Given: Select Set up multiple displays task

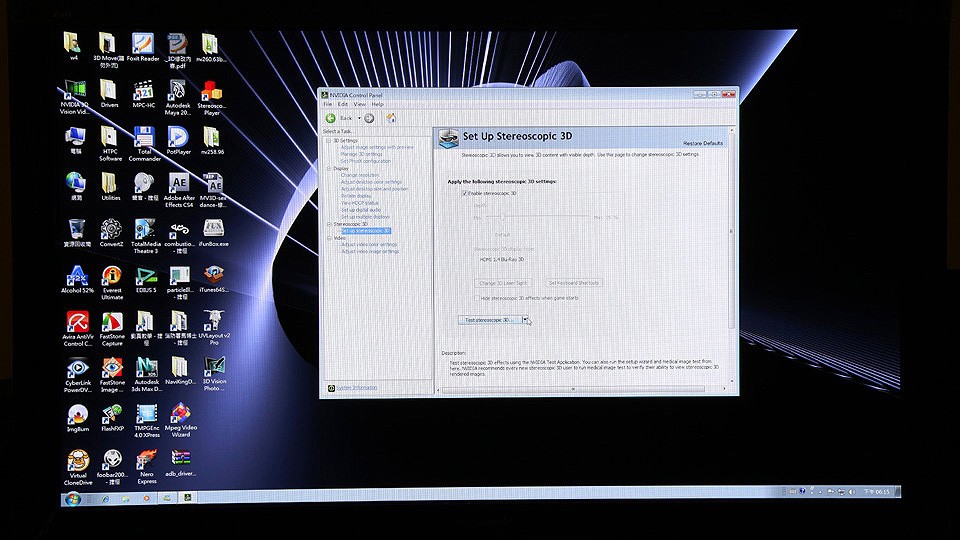Looking at the screenshot, I should (365, 217).
